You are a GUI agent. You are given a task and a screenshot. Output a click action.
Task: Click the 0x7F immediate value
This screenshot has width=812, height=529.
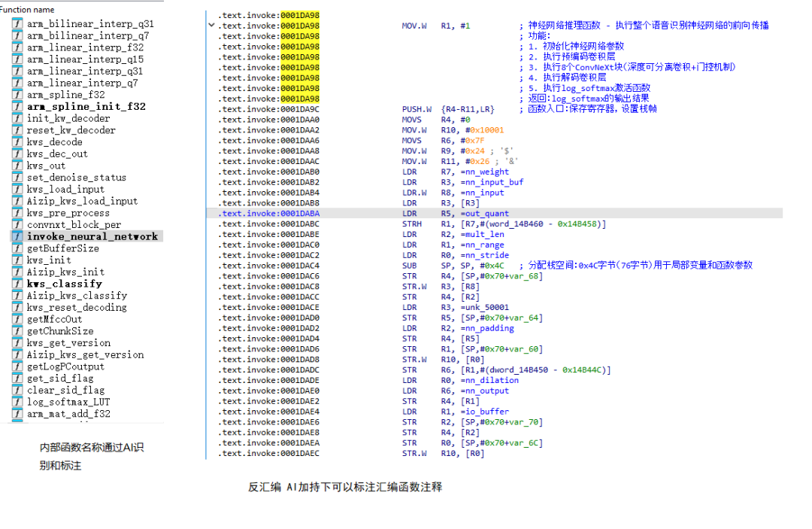coord(474,141)
